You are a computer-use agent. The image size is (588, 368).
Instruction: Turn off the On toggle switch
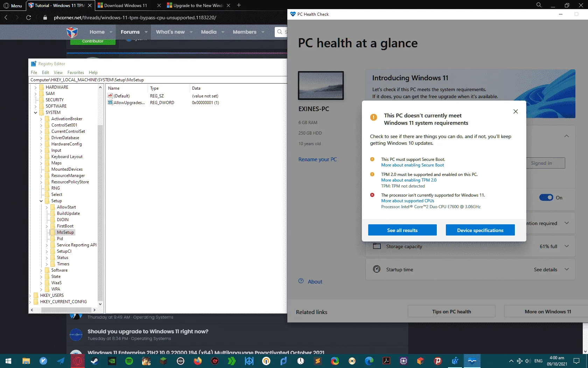[546, 198]
